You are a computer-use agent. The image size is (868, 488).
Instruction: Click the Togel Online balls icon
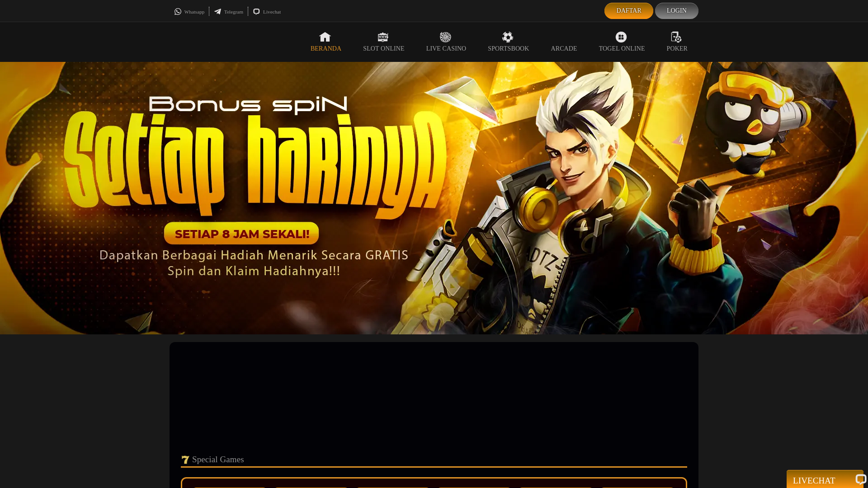[x=621, y=37]
